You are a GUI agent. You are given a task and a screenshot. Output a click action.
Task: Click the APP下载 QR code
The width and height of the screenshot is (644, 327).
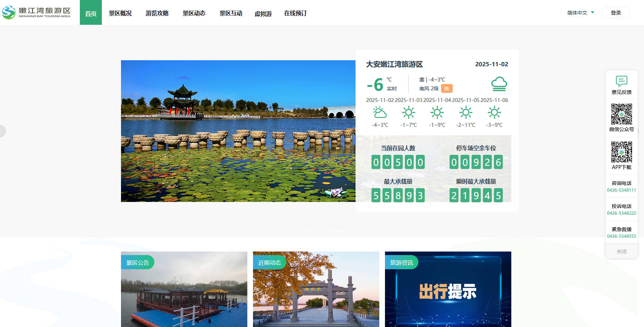click(621, 152)
